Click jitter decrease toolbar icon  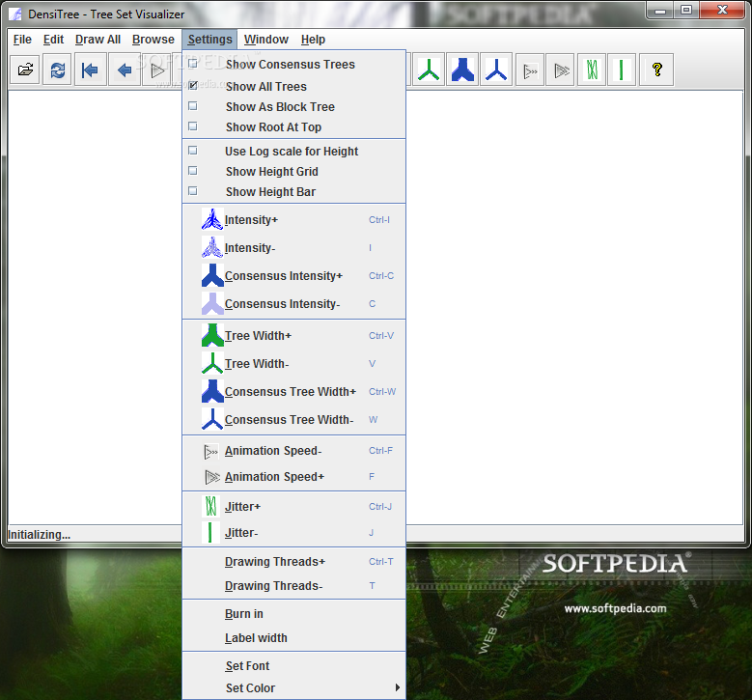point(622,70)
